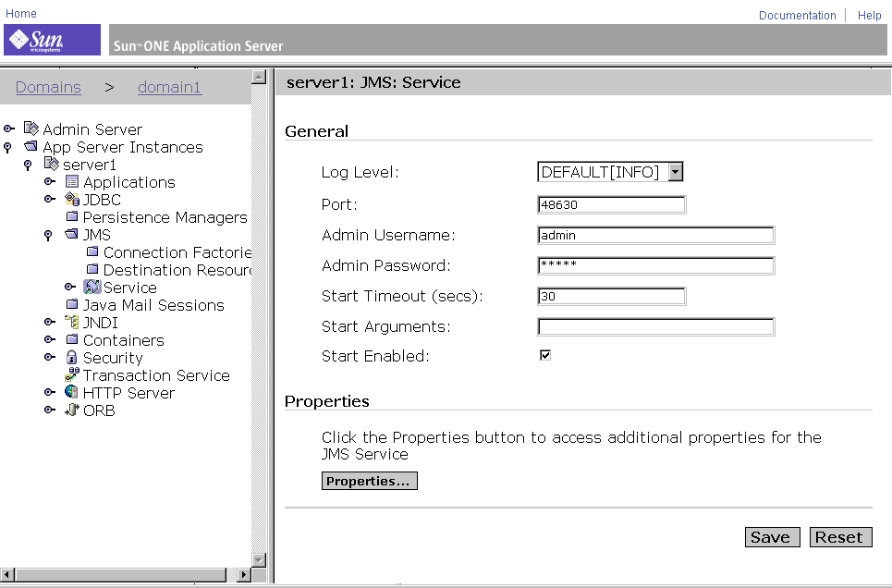Screen dimensions: 892x588
Task: Click the horizontal scroll right arrow
Action: pos(243,574)
